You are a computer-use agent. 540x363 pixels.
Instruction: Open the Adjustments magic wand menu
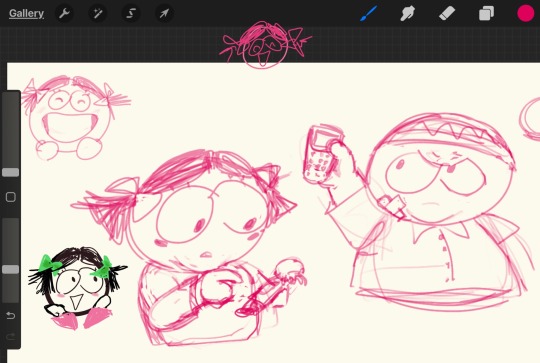[x=97, y=13]
